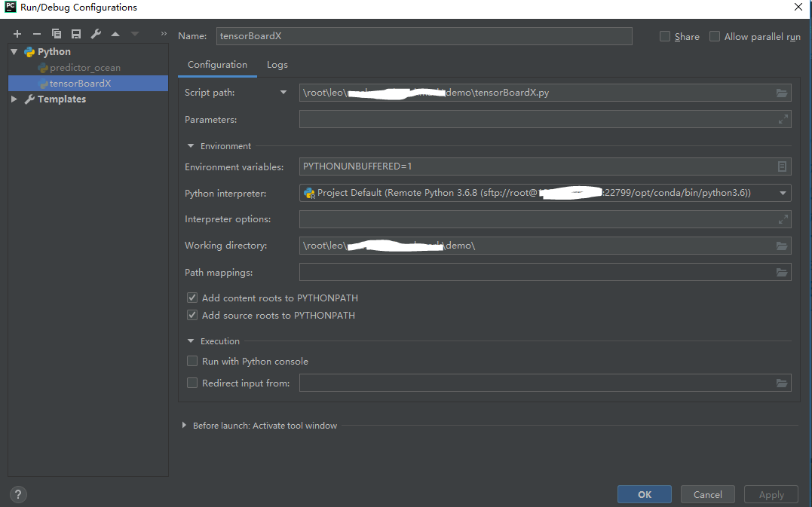Focus the Name input field

tap(424, 36)
